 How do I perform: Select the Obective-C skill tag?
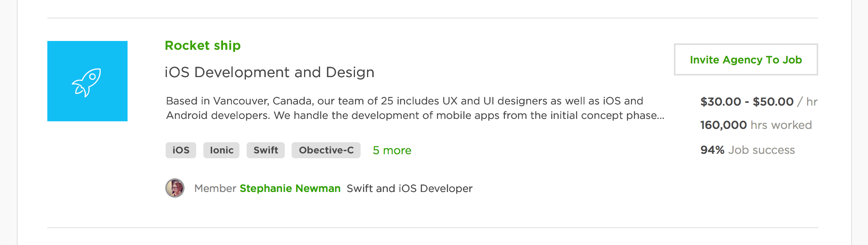[x=326, y=150]
